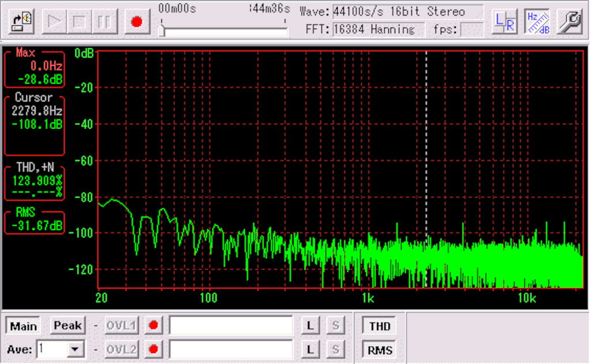The image size is (590, 364).
Task: Click the -60 label on the level axis
Action: [83, 161]
